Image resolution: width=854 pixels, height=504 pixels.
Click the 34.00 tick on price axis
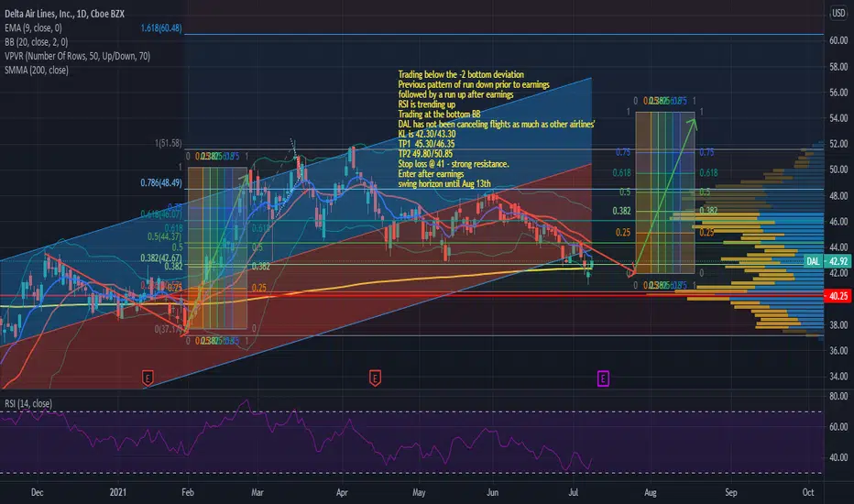[838, 377]
